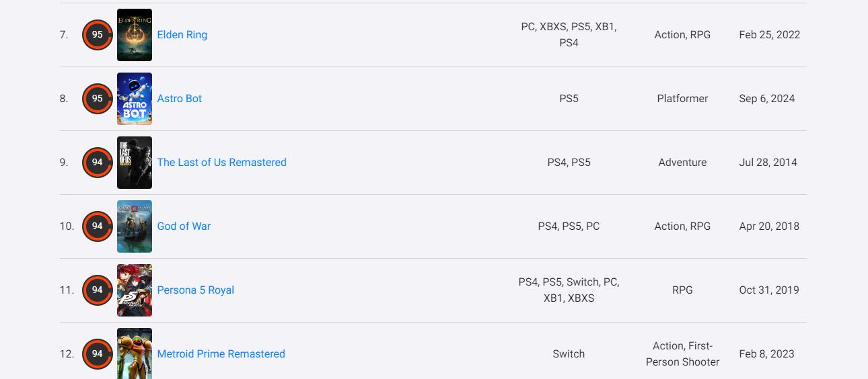
Task: Open the Persona 5 Royal link
Action: pos(195,290)
